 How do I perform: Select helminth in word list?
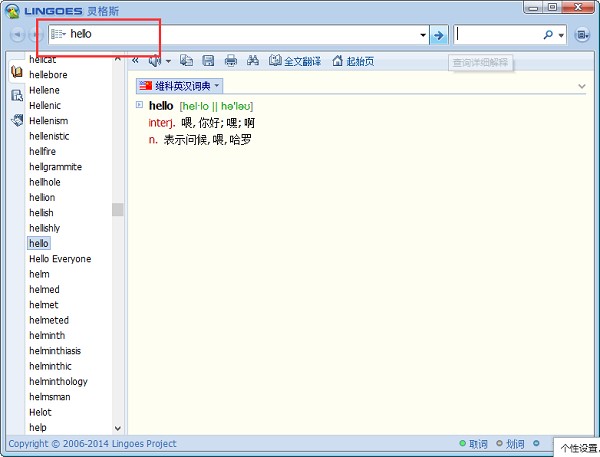coord(47,335)
